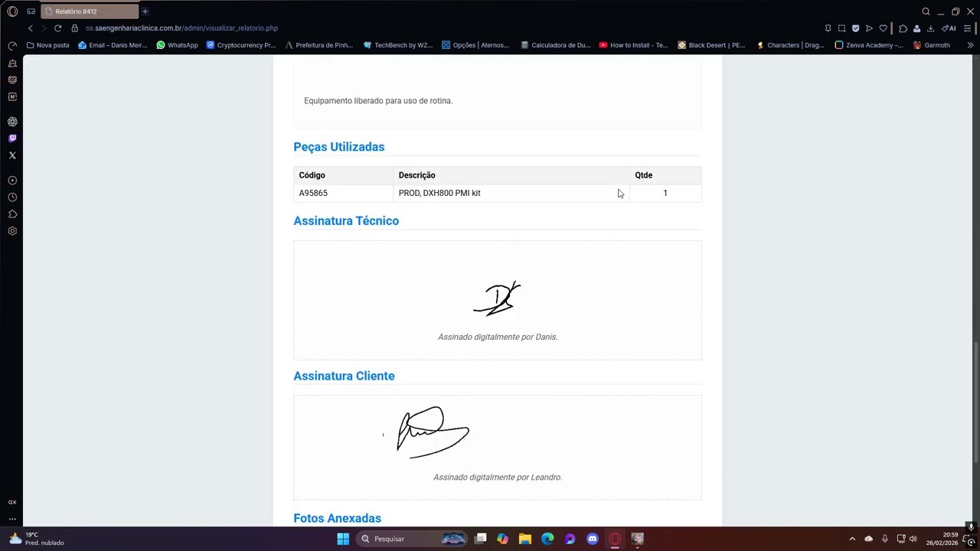Viewport: 980px width, 551px height.
Task: Open the Garmoth bookmark
Action: (932, 45)
